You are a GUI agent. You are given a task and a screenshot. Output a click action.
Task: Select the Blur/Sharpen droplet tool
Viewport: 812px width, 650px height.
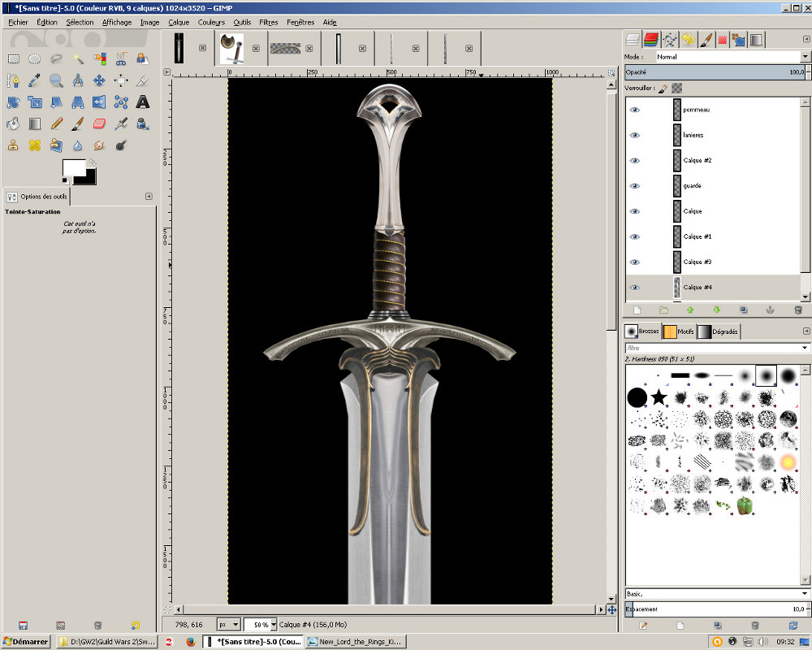click(x=78, y=145)
